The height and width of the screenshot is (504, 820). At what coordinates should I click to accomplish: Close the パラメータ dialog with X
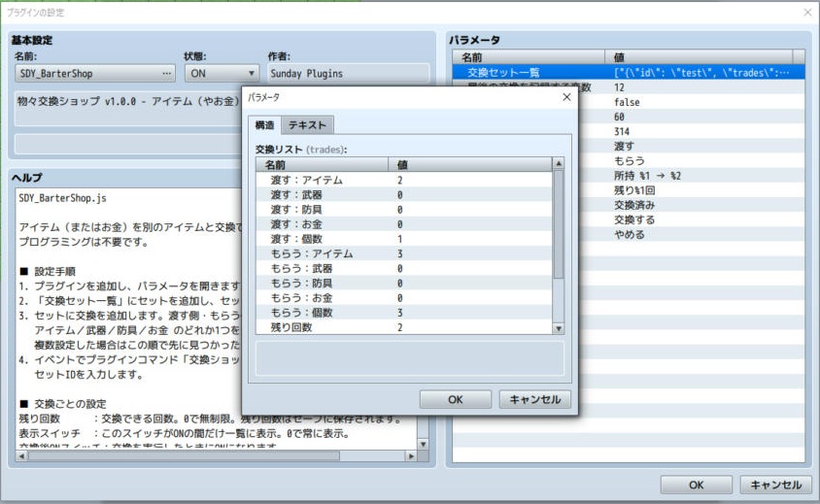[566, 97]
